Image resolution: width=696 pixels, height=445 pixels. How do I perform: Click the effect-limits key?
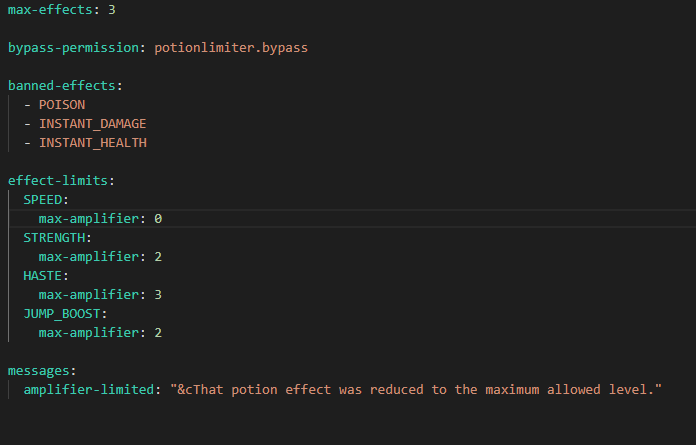click(x=58, y=181)
